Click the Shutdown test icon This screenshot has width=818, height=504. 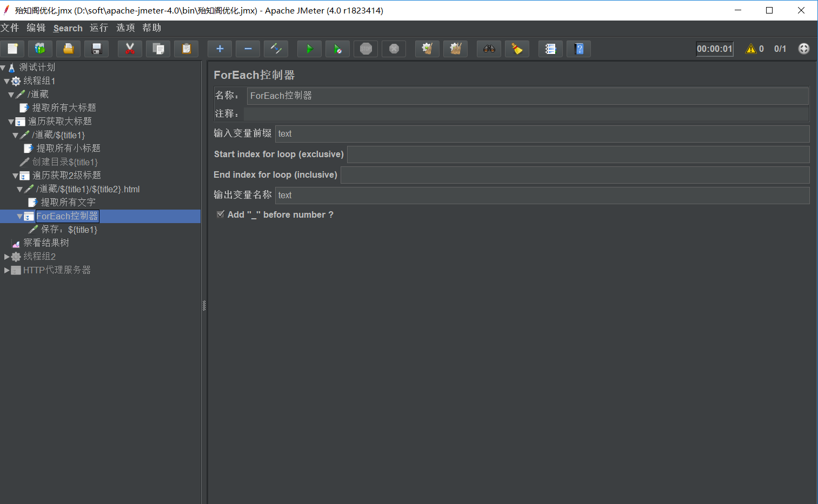tap(394, 49)
